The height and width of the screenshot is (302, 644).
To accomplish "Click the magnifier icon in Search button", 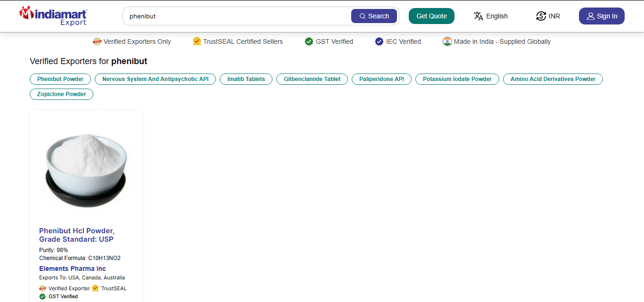I will (363, 16).
